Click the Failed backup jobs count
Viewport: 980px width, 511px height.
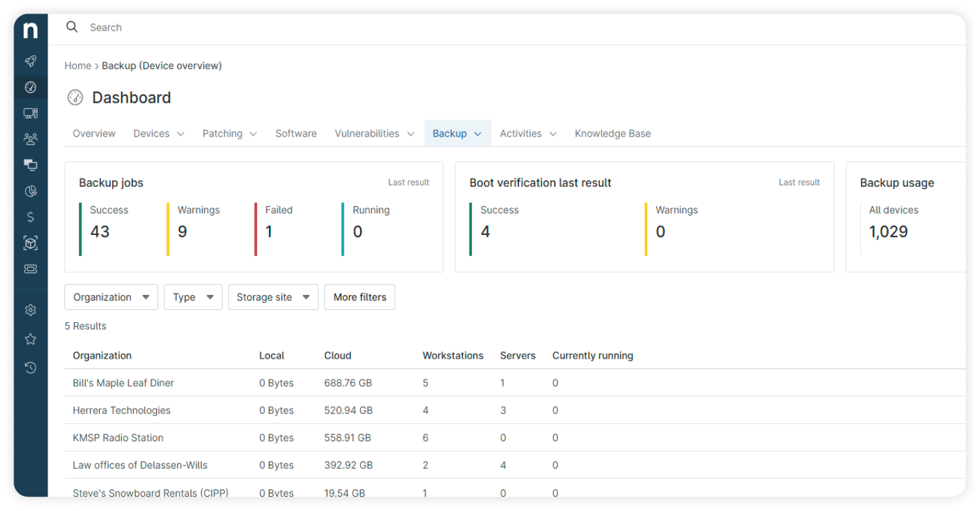[x=269, y=232]
